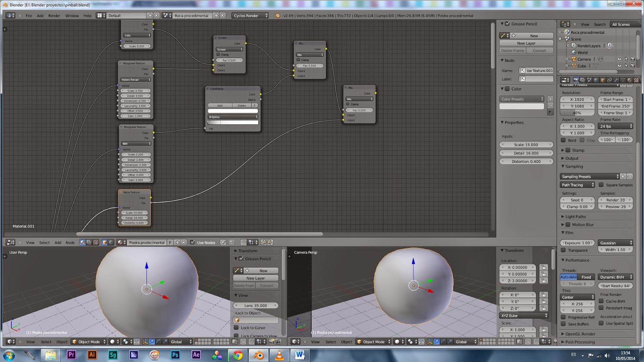Select the Object constraints link icon
This screenshot has height=362, width=644.
pos(610,80)
